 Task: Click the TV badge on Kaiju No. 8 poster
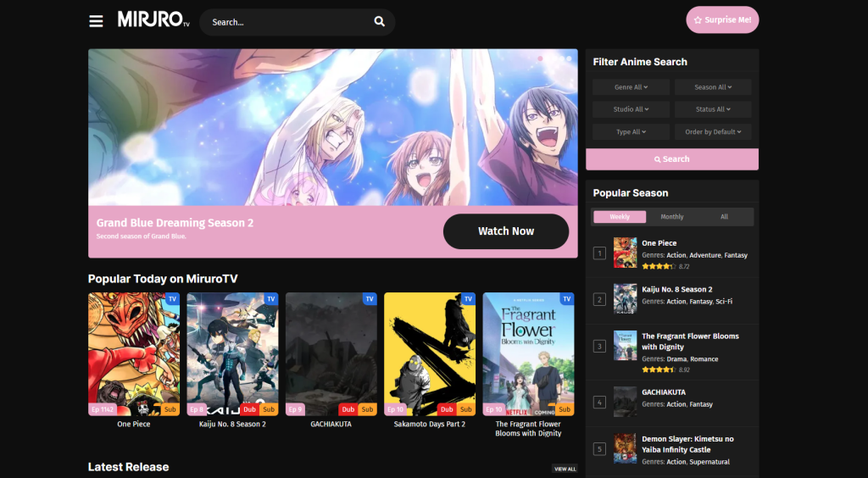click(271, 298)
